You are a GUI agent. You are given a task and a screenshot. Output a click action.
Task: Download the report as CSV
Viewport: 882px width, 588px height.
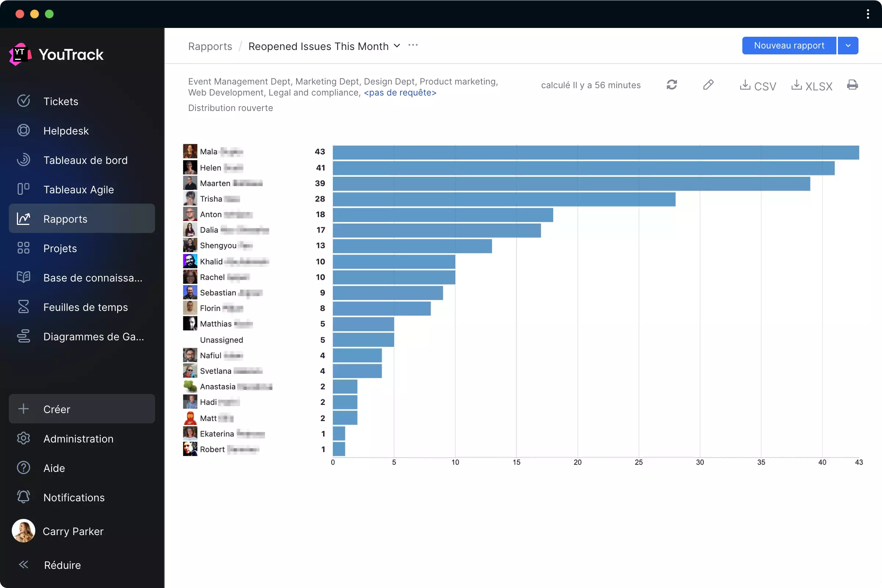coord(757,86)
